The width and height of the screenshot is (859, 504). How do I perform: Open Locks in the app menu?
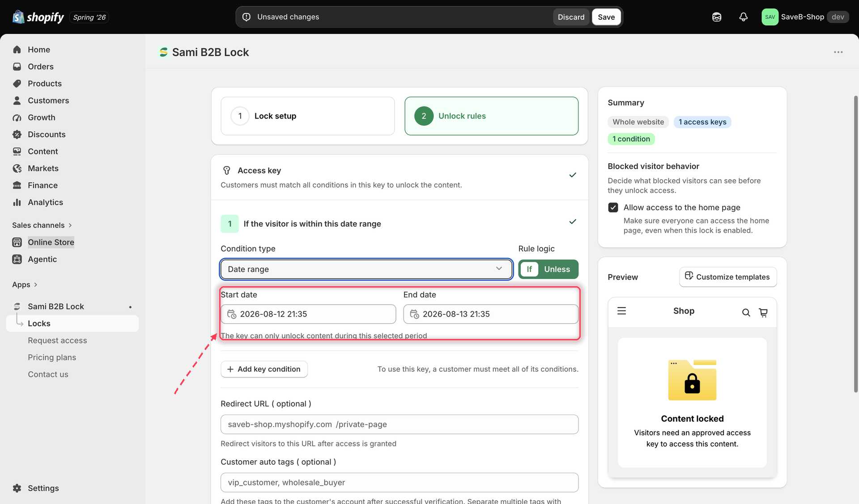click(72, 324)
